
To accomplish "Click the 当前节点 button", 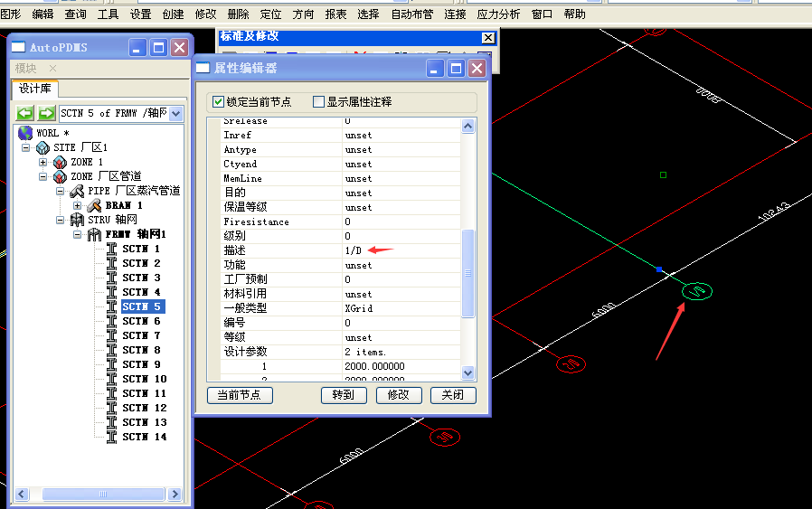I will point(240,395).
